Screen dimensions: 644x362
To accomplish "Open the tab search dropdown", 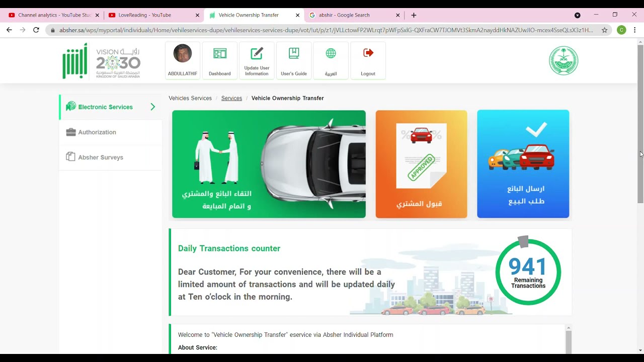I will 577,15.
